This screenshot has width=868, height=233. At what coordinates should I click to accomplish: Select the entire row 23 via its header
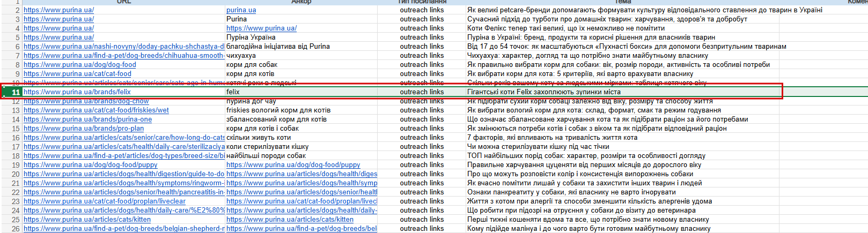(x=11, y=201)
